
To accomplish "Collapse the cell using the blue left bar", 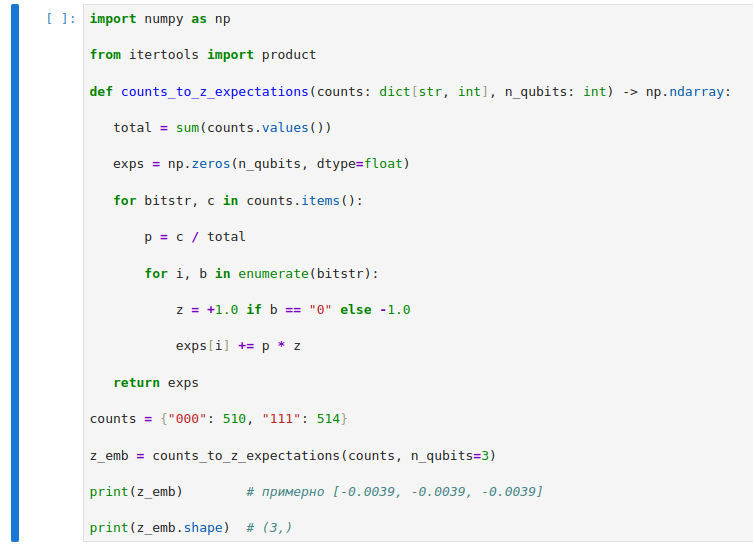I will point(14,275).
